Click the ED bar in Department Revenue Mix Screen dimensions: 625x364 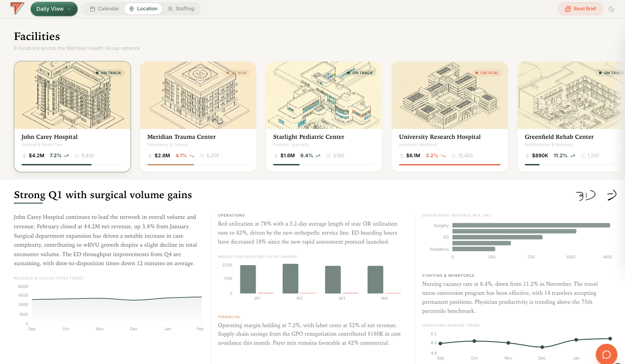[x=497, y=237]
